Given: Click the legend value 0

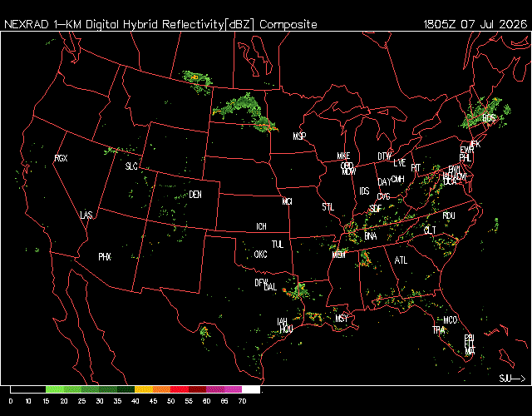Looking at the screenshot, I should pos(11,401).
